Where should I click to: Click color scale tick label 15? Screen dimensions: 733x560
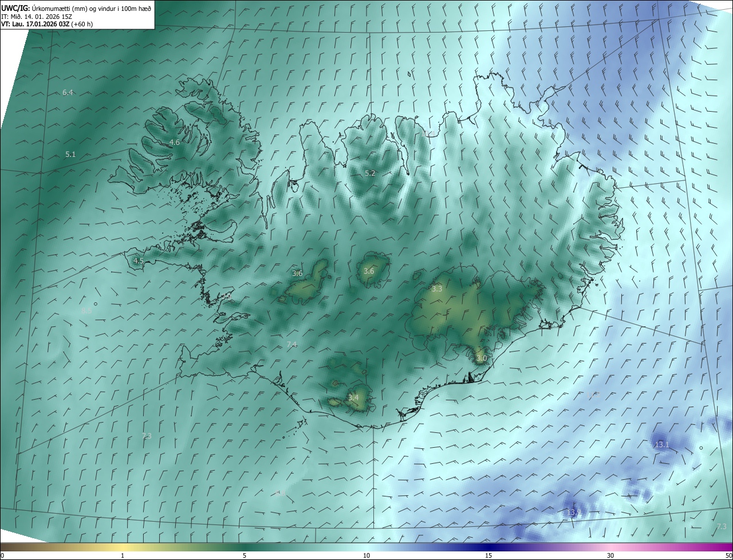(x=488, y=555)
